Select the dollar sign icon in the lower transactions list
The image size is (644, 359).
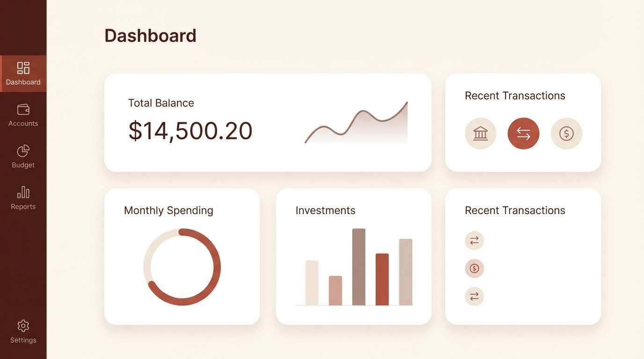pos(474,268)
